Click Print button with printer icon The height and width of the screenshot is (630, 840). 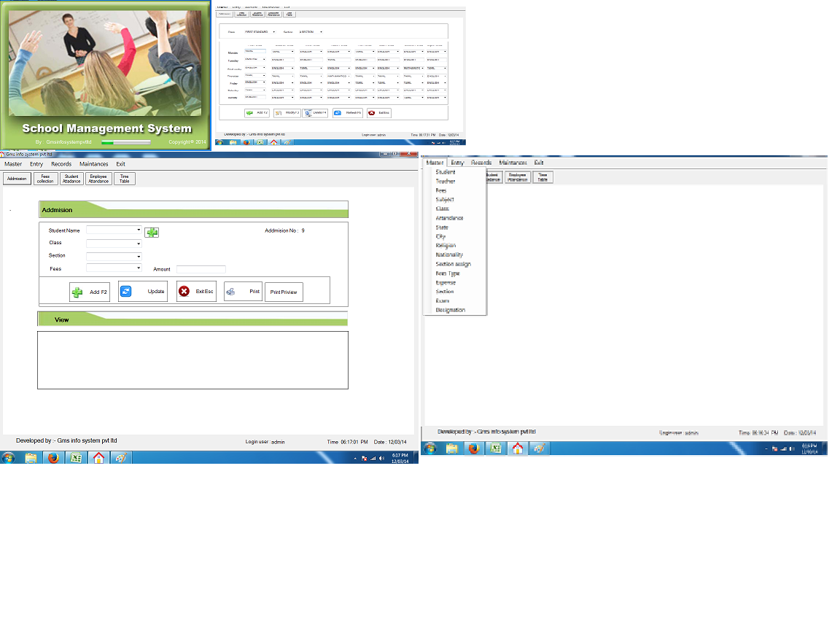243,292
